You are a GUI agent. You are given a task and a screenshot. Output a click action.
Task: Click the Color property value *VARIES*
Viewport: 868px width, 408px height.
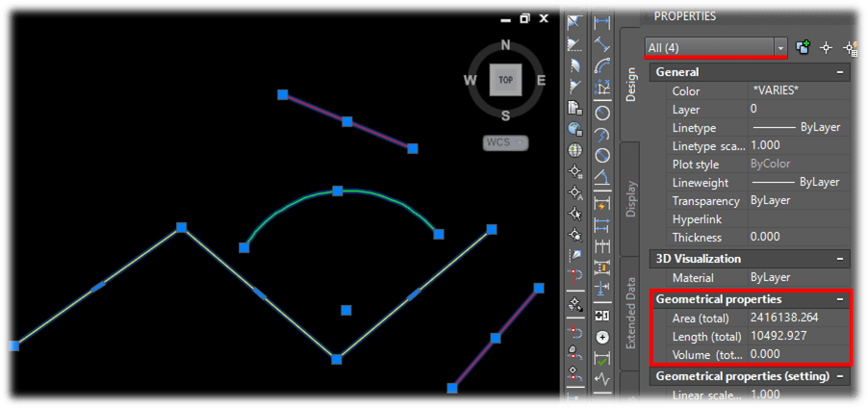point(776,90)
